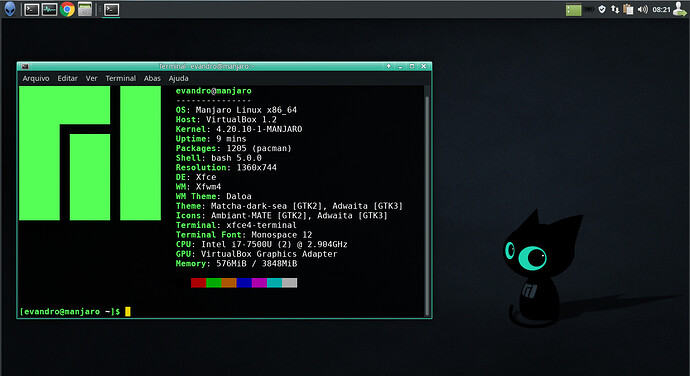
Task: Click the 08:21 clock
Action: pyautogui.click(x=661, y=10)
